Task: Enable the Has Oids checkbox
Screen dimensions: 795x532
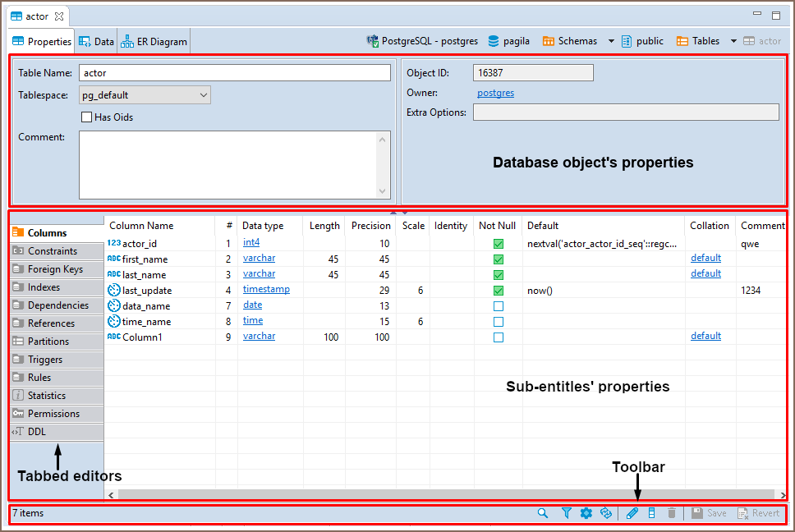Action: [86, 117]
